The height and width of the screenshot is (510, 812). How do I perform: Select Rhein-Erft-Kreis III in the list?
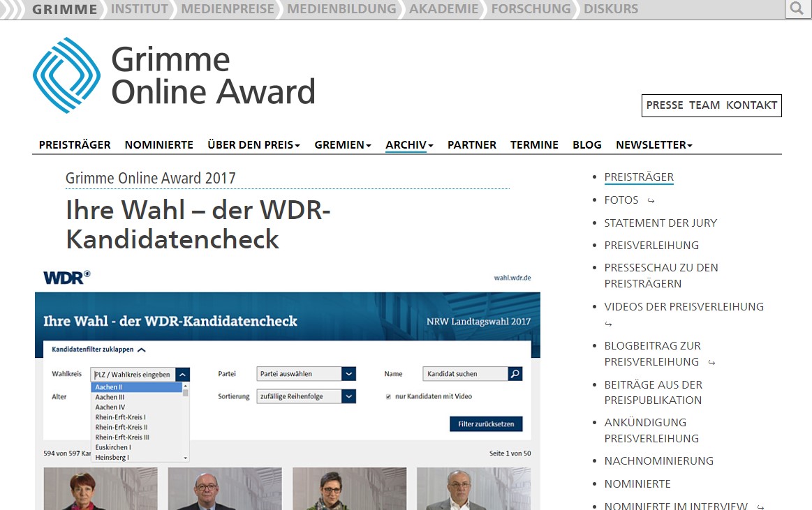click(137, 437)
